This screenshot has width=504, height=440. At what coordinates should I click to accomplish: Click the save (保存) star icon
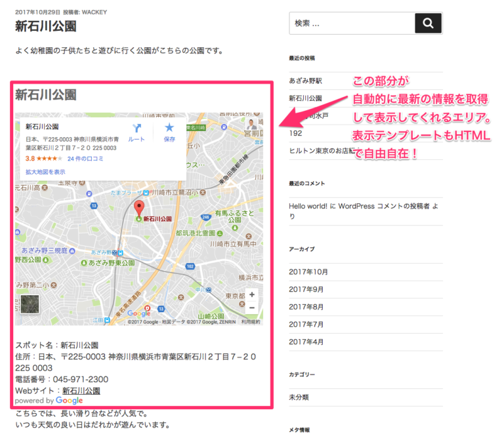coord(169,129)
